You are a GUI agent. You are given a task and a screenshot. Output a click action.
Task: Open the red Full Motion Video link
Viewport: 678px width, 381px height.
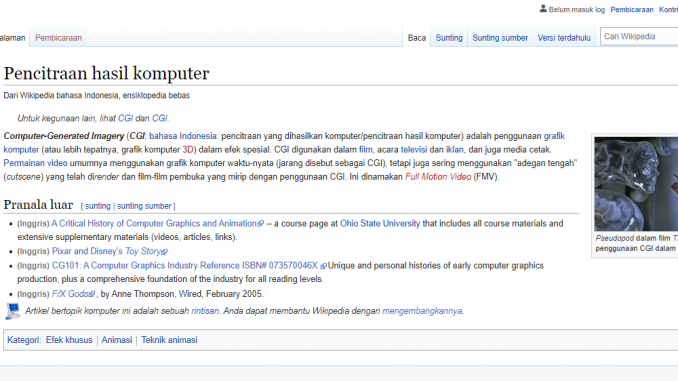pos(438,177)
